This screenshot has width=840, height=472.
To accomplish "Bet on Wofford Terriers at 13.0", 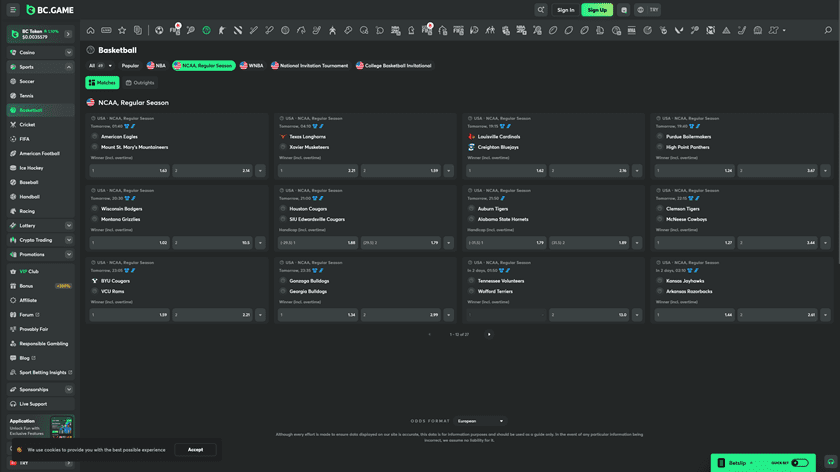I will click(x=589, y=315).
